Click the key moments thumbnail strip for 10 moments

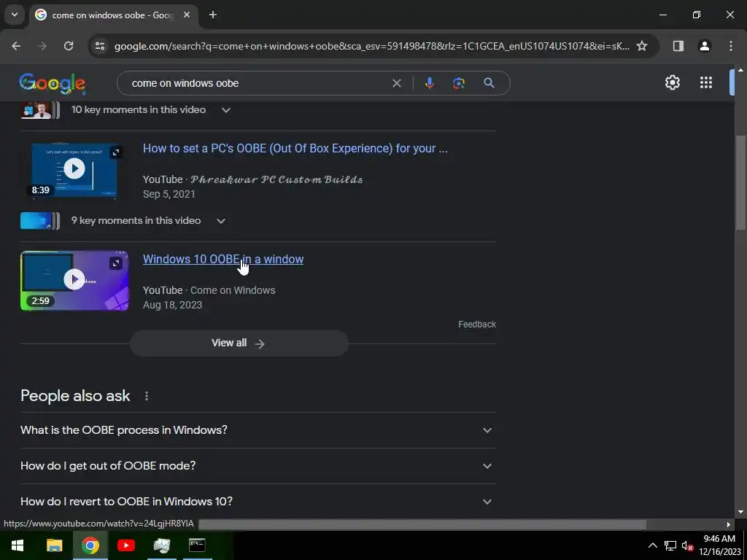(x=41, y=110)
